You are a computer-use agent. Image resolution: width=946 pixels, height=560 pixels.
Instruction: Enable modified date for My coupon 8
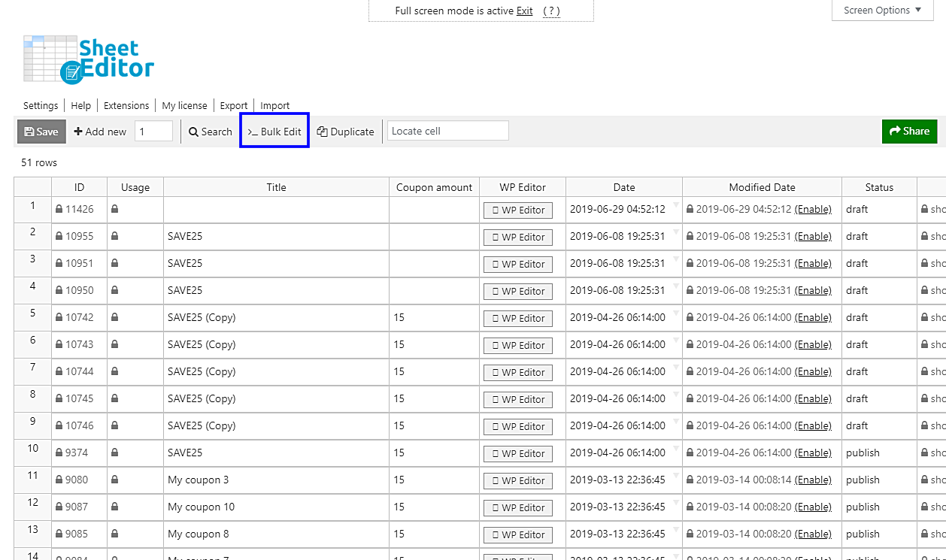pos(813,534)
